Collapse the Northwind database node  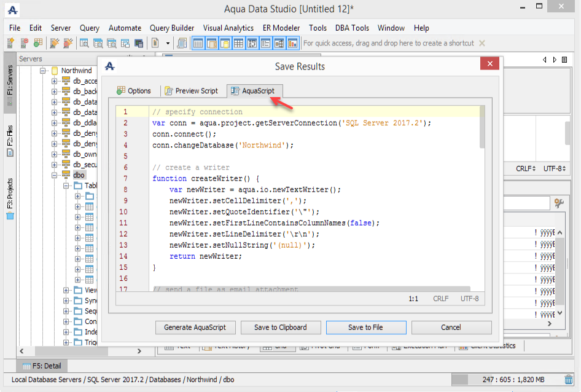coord(44,71)
